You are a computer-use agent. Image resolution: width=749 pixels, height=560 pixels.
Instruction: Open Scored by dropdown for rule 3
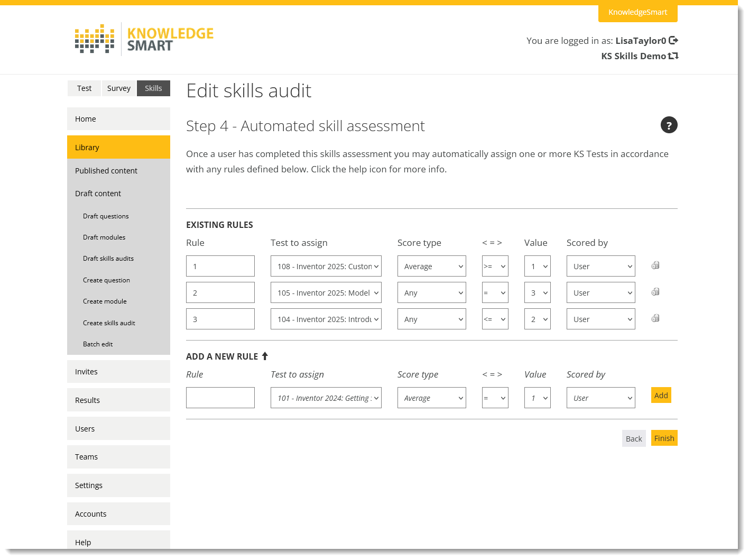click(x=601, y=319)
